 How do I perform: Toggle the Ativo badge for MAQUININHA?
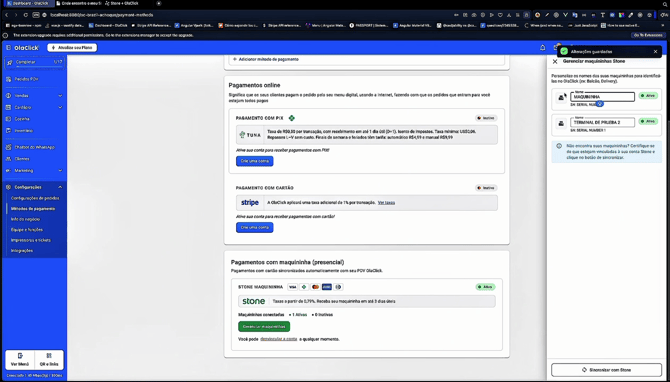click(x=648, y=96)
